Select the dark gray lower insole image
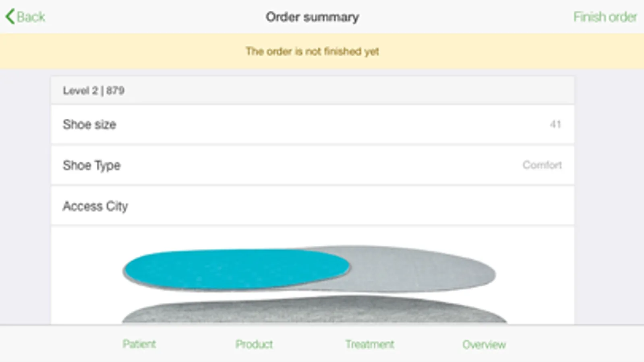The width and height of the screenshot is (644, 362). point(314,310)
